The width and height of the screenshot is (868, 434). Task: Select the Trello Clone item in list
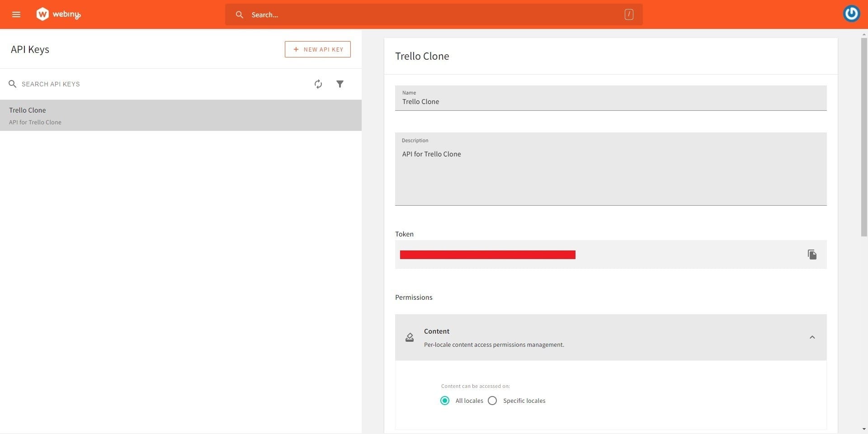click(181, 115)
